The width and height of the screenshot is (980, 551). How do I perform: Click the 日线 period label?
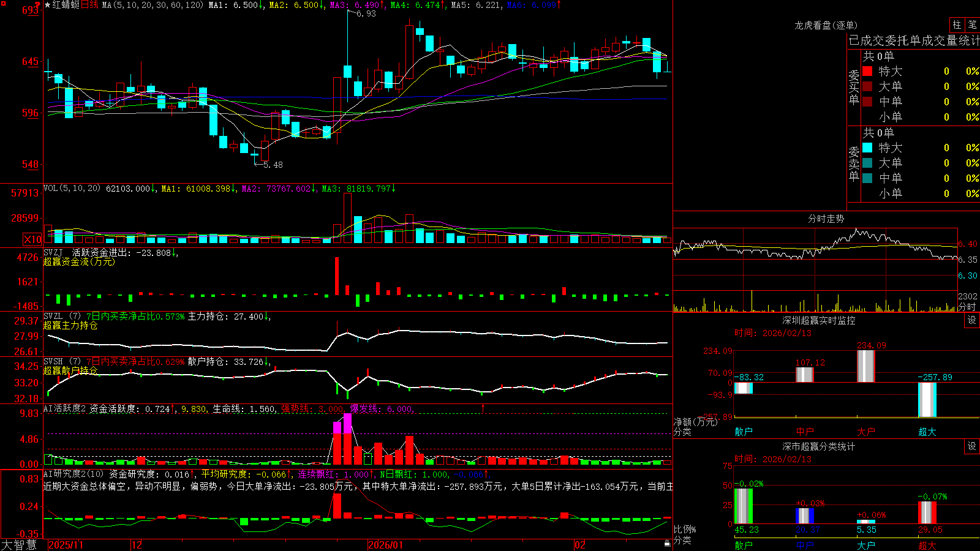pyautogui.click(x=89, y=5)
